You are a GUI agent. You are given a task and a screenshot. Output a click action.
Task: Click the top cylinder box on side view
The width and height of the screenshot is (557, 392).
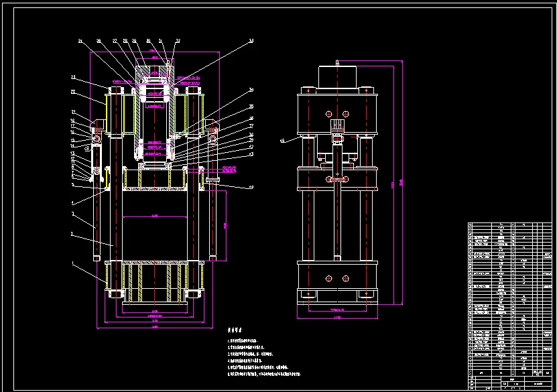[x=337, y=77]
